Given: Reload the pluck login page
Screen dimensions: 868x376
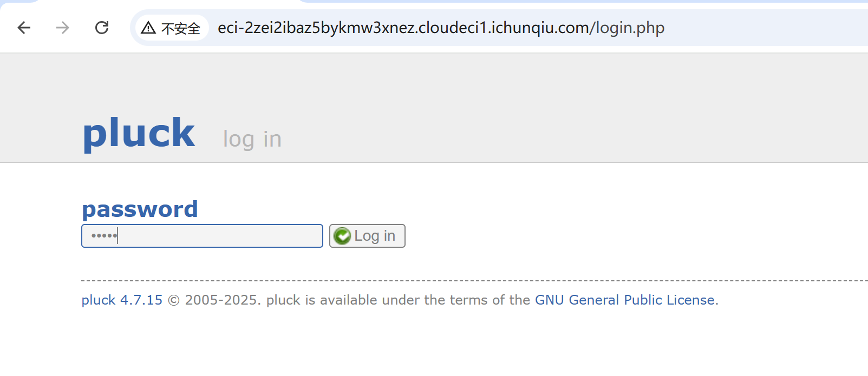Looking at the screenshot, I should (x=102, y=28).
